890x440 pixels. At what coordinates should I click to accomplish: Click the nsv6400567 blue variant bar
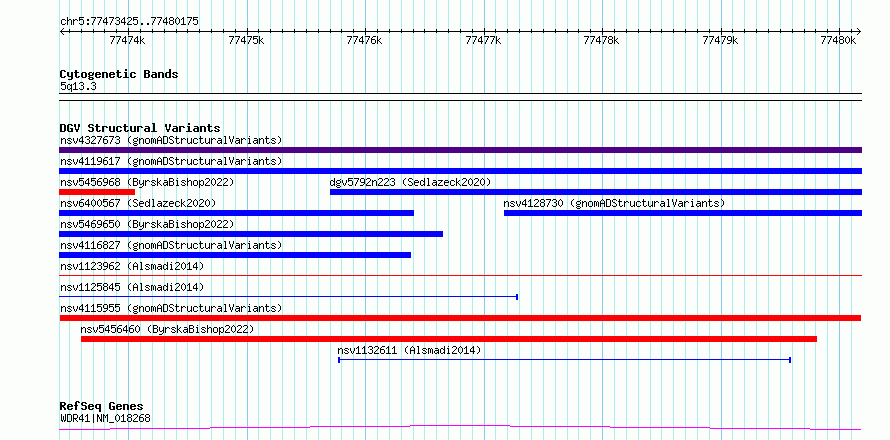coord(237,213)
